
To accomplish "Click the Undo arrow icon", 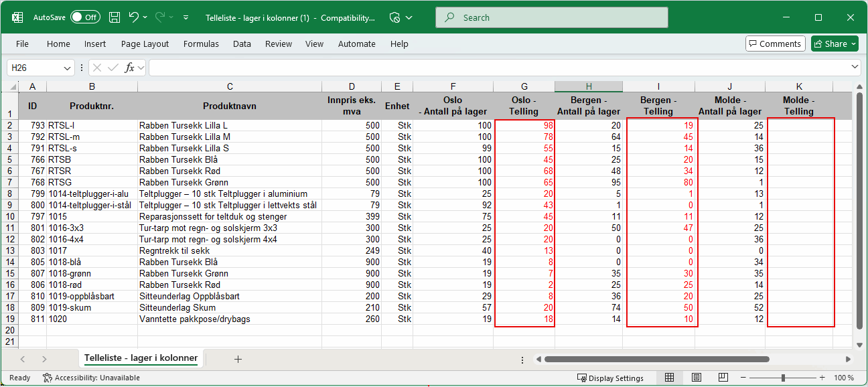I will [134, 17].
